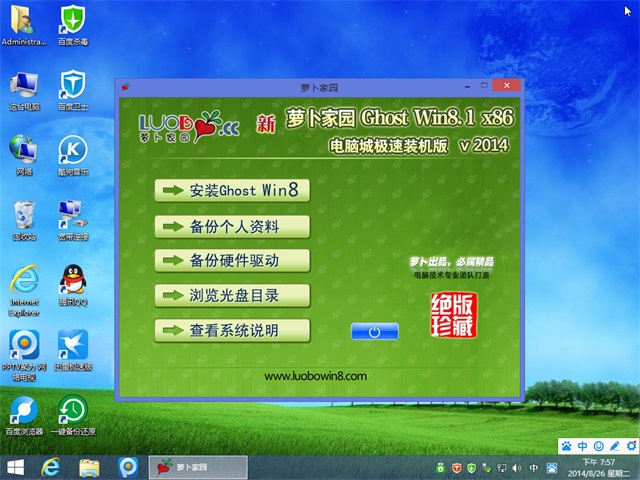Open 查看系统说明 entry
The height and width of the screenshot is (480, 640).
pyautogui.click(x=232, y=330)
